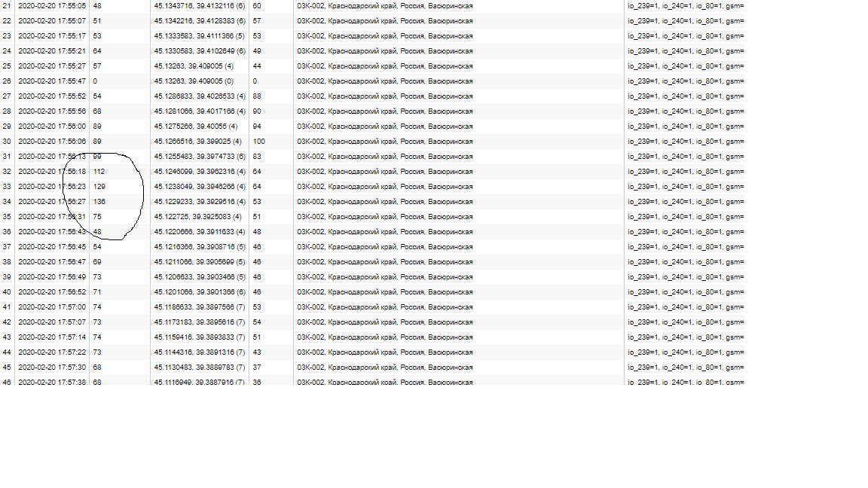The width and height of the screenshot is (868, 488).
Task: Click value 94 in row 29
Action: 257,127
